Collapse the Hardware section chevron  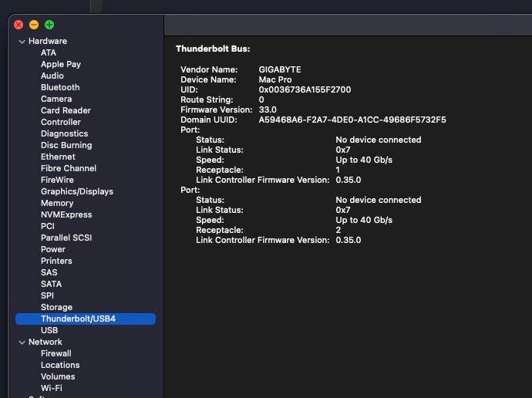[22, 42]
